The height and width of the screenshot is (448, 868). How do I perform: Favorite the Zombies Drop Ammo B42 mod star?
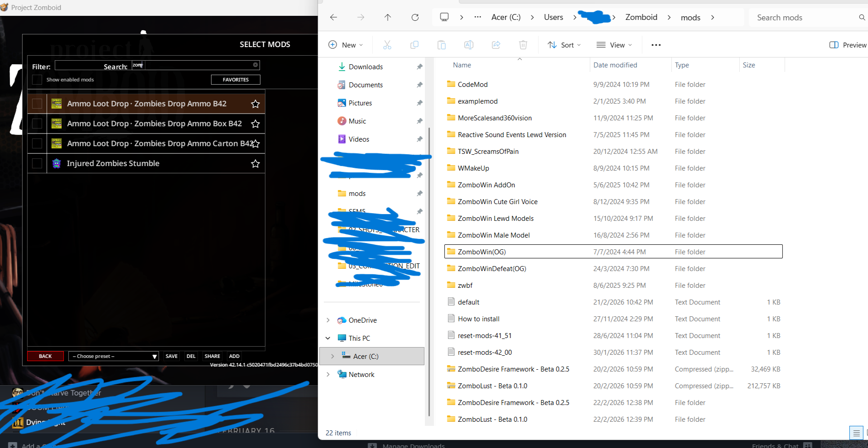point(256,104)
